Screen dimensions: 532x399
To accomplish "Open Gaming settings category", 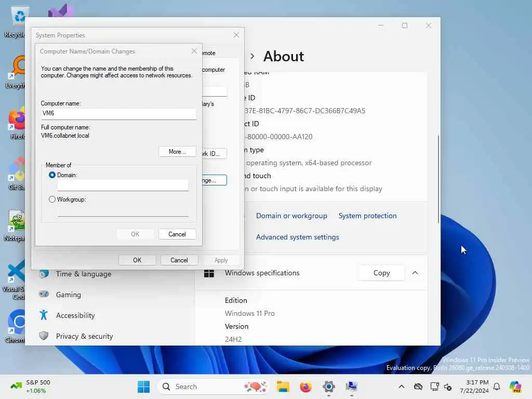I will tap(68, 295).
